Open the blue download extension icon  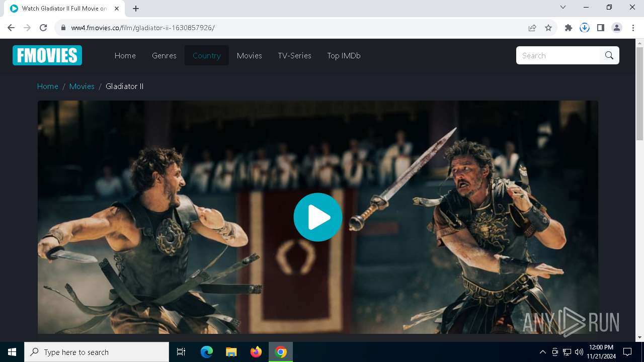[585, 28]
